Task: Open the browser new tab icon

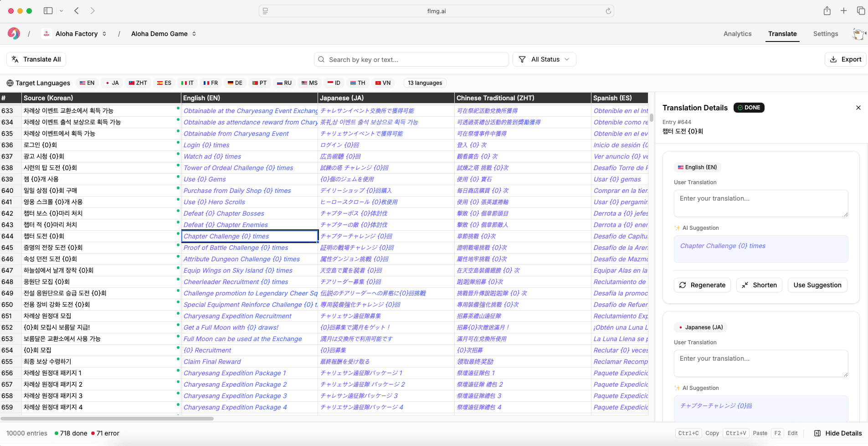Action: point(844,10)
